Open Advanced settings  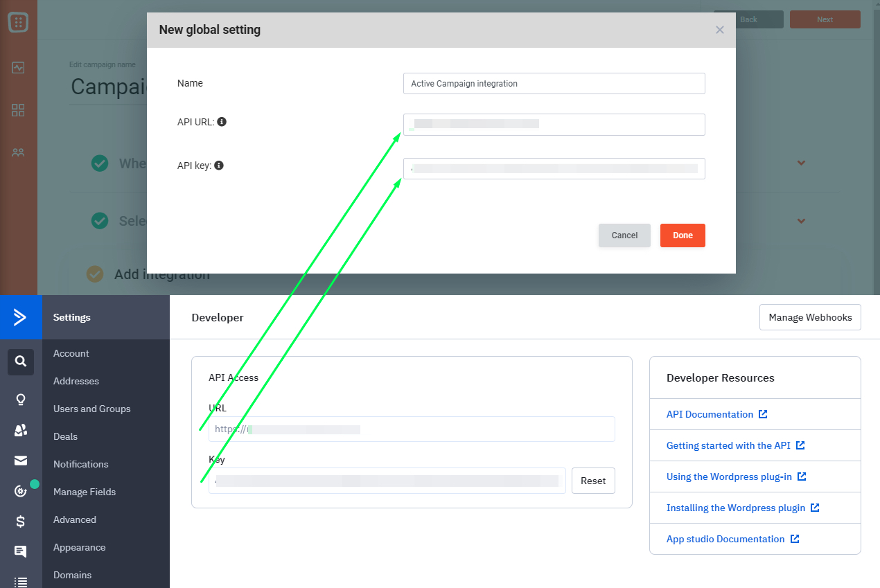(x=75, y=519)
